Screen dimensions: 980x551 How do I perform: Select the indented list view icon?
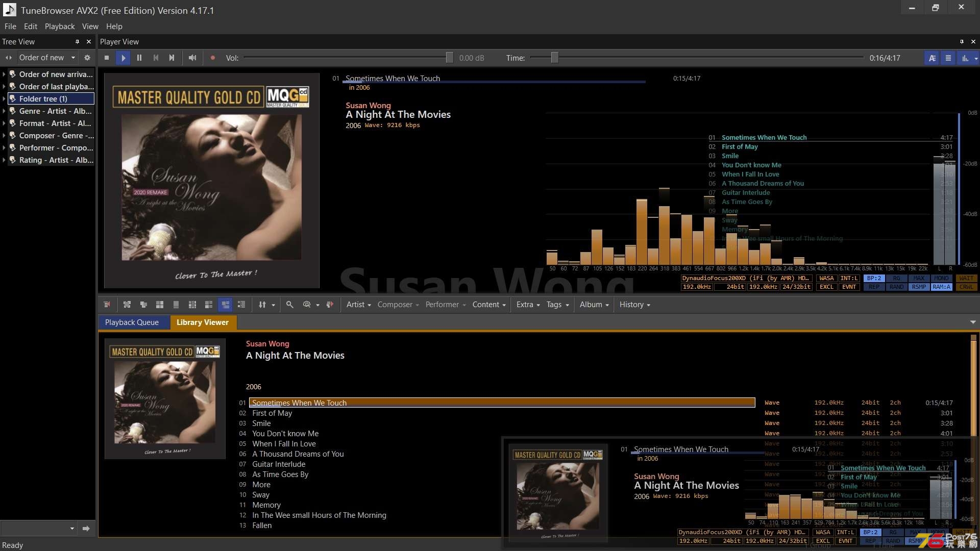click(241, 305)
